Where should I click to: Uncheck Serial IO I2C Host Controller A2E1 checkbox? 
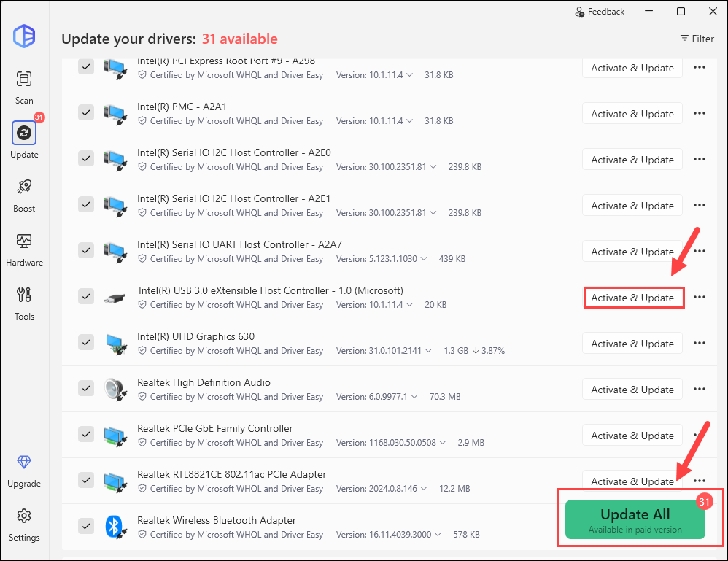tap(86, 204)
